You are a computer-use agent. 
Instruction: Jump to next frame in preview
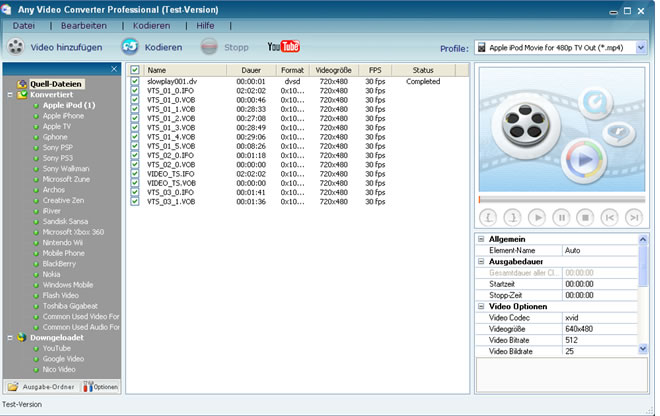[634, 218]
